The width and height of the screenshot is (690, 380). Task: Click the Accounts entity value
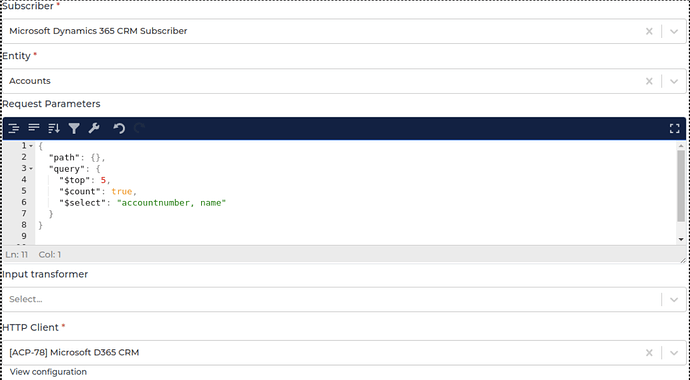pyautogui.click(x=30, y=81)
